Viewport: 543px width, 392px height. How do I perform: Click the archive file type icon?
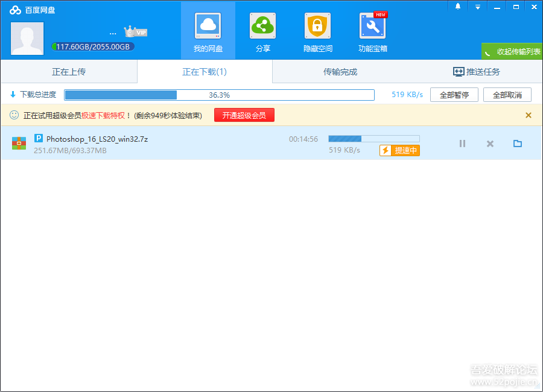coord(19,143)
